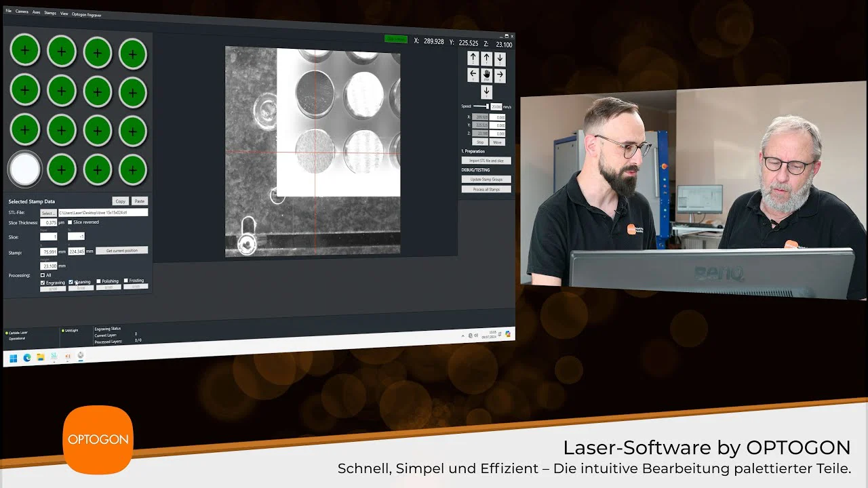The height and width of the screenshot is (488, 868).
Task: Jog left with the X-axis left arrow
Action: 473,75
